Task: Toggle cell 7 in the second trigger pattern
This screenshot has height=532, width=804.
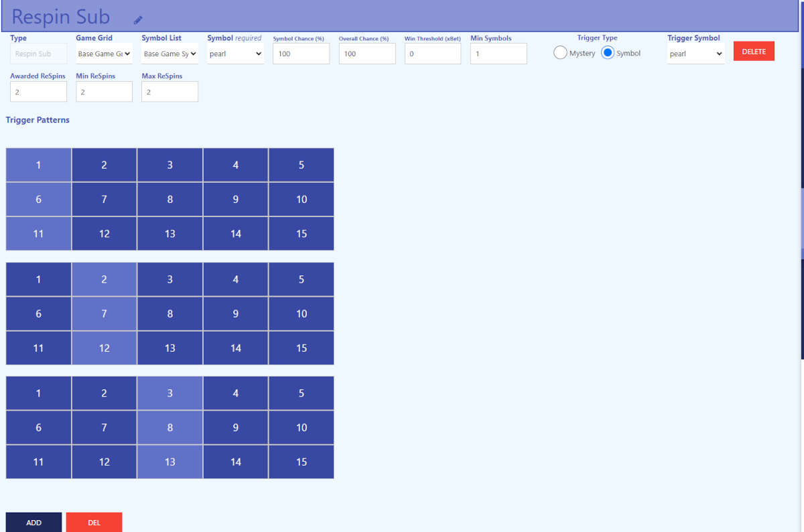Action: point(104,314)
